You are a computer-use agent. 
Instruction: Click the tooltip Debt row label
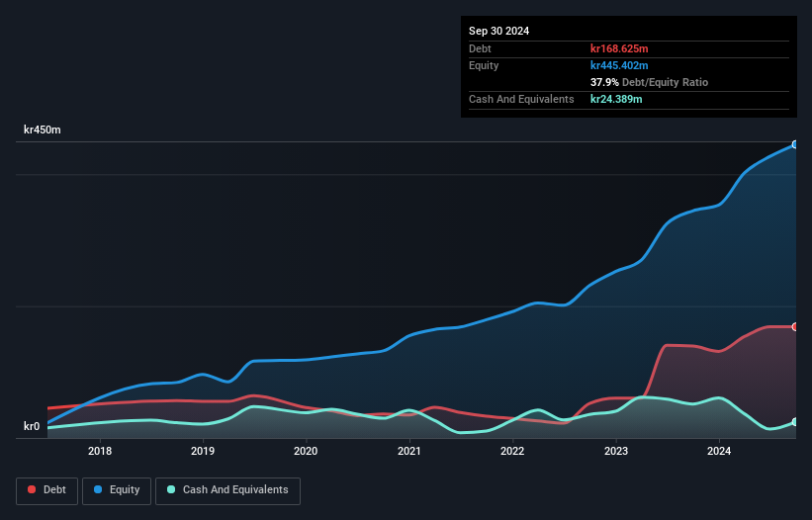coord(480,48)
